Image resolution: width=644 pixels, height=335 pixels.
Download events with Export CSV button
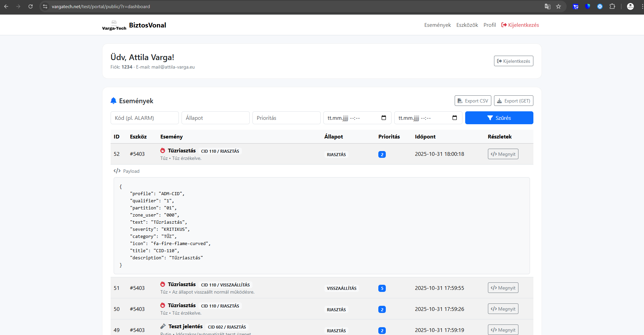click(473, 101)
